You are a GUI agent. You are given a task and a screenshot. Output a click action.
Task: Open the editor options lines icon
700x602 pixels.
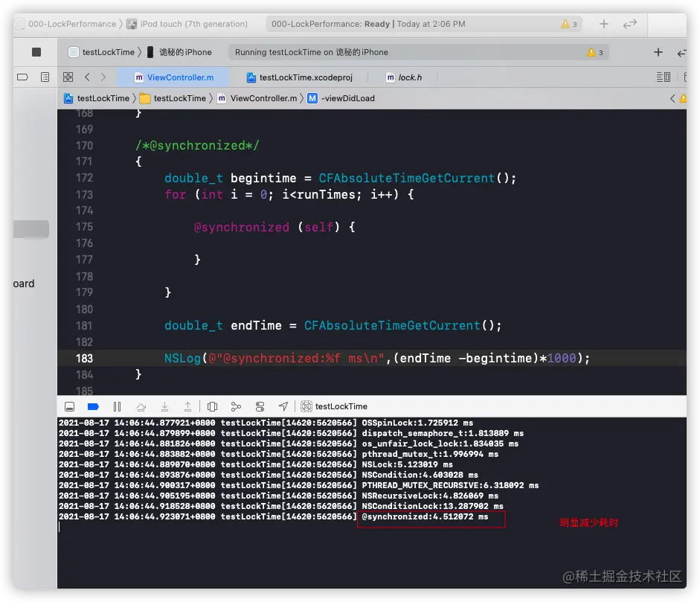(664, 77)
